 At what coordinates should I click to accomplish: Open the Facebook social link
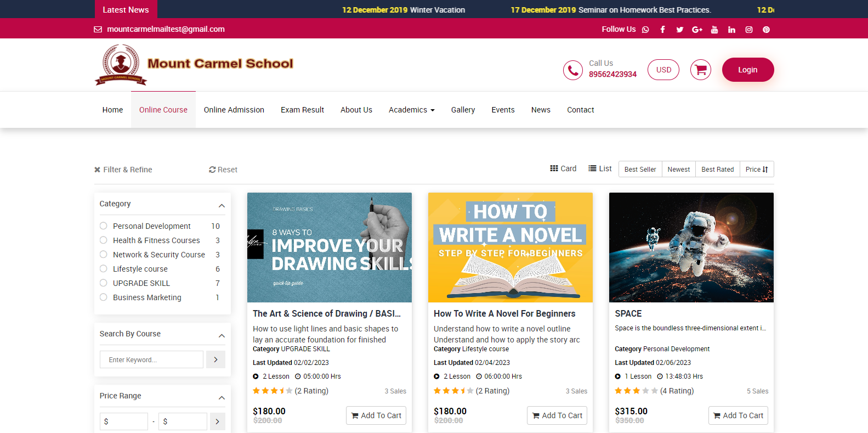662,30
